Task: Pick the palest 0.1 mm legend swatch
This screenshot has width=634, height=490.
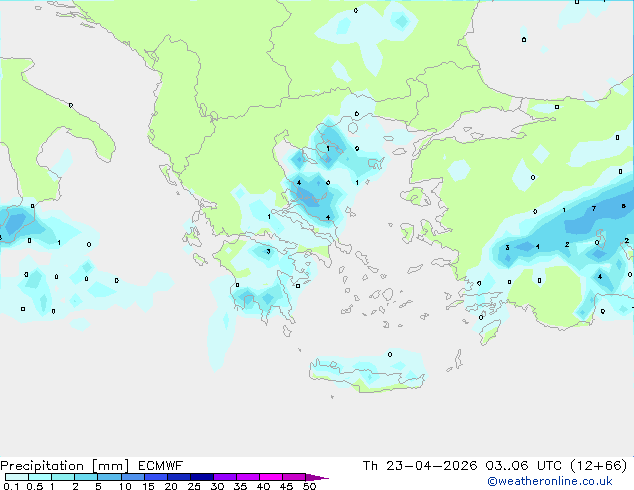Action: pos(17,477)
